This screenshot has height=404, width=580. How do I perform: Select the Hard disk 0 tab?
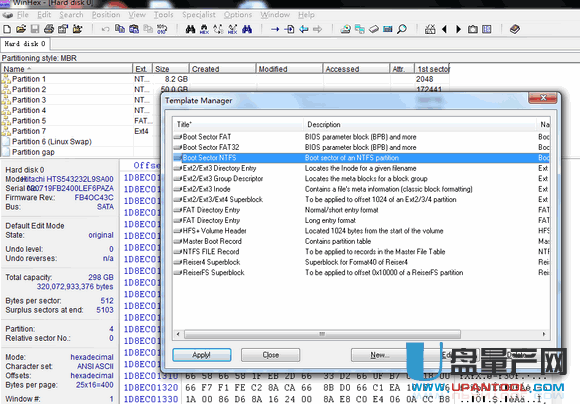point(25,44)
